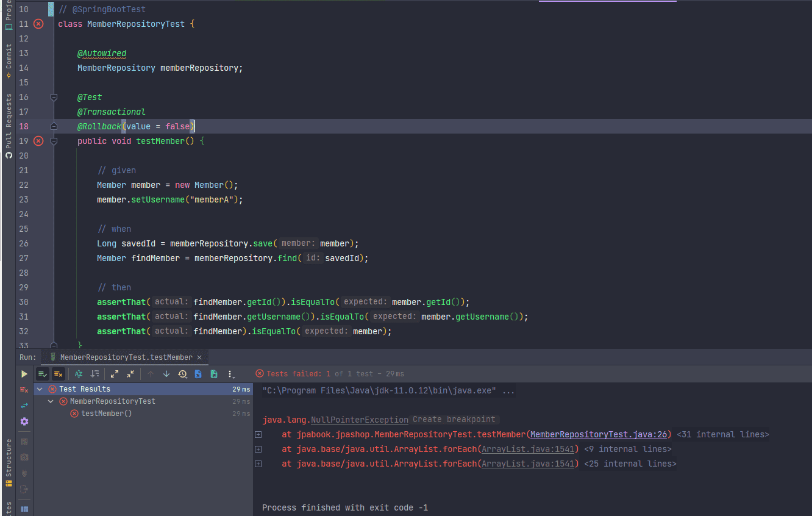The width and height of the screenshot is (812, 516).
Task: Expand all test results nodes
Action: [x=115, y=374]
